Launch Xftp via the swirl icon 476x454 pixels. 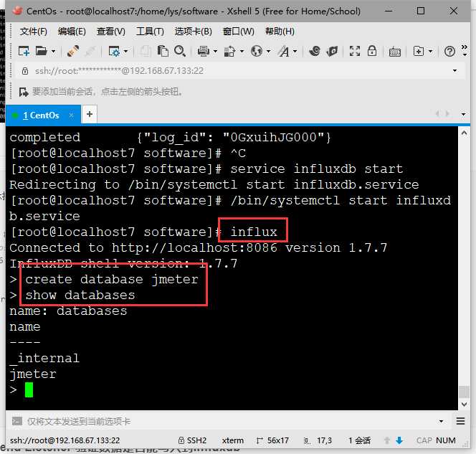[315, 51]
